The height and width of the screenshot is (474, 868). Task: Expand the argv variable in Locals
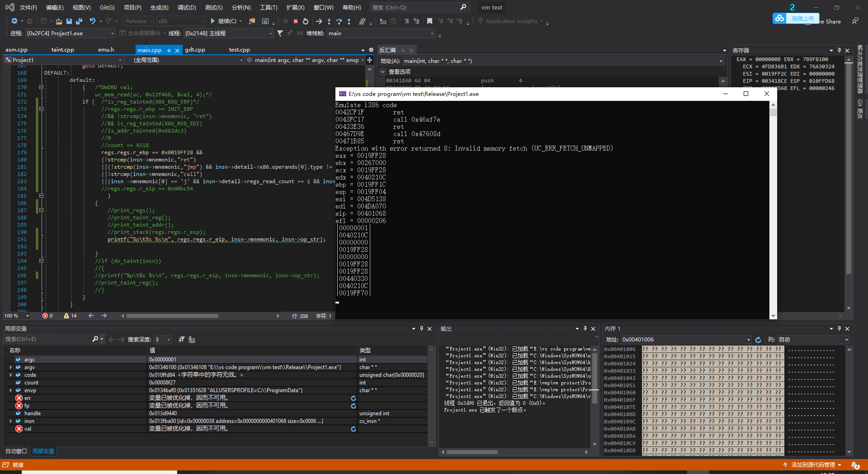pyautogui.click(x=11, y=367)
